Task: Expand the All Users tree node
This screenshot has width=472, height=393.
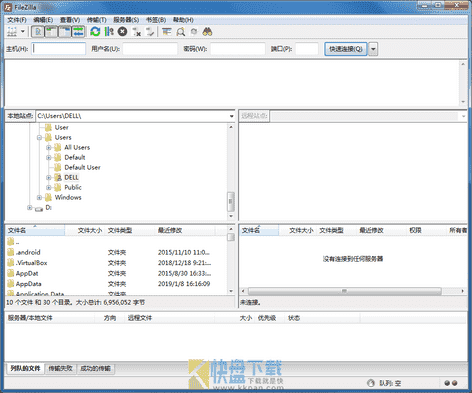Action: point(49,147)
